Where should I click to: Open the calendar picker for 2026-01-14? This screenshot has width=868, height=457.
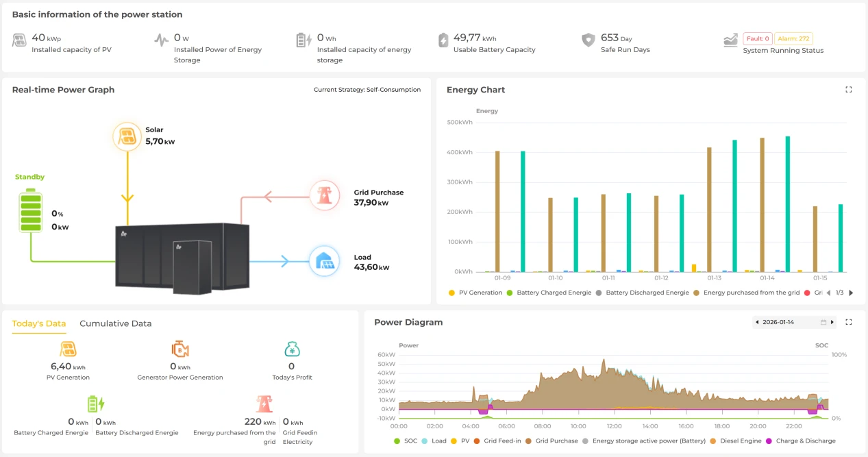tap(823, 322)
